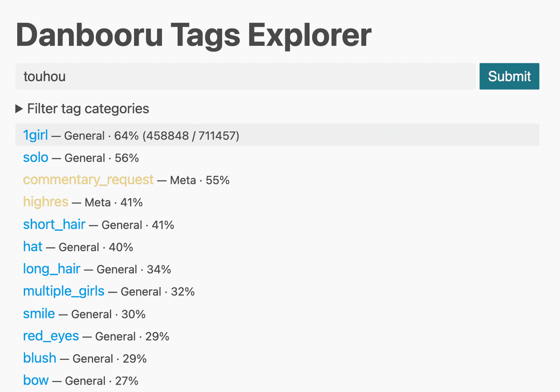Submit the touhou tag search

click(x=509, y=76)
